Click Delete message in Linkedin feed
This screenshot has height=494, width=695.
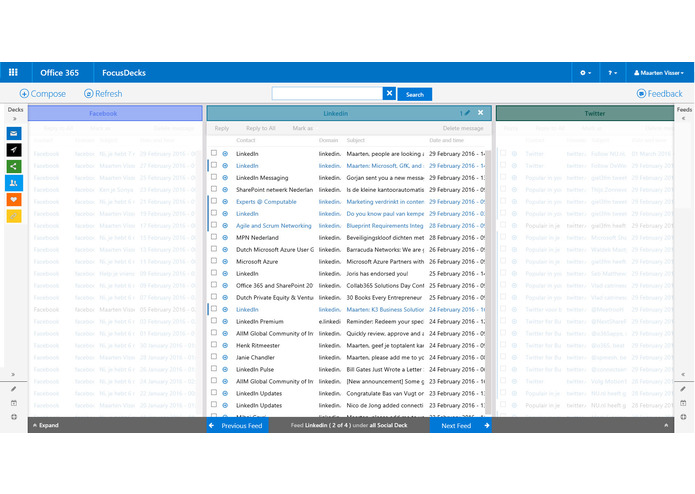coord(463,128)
